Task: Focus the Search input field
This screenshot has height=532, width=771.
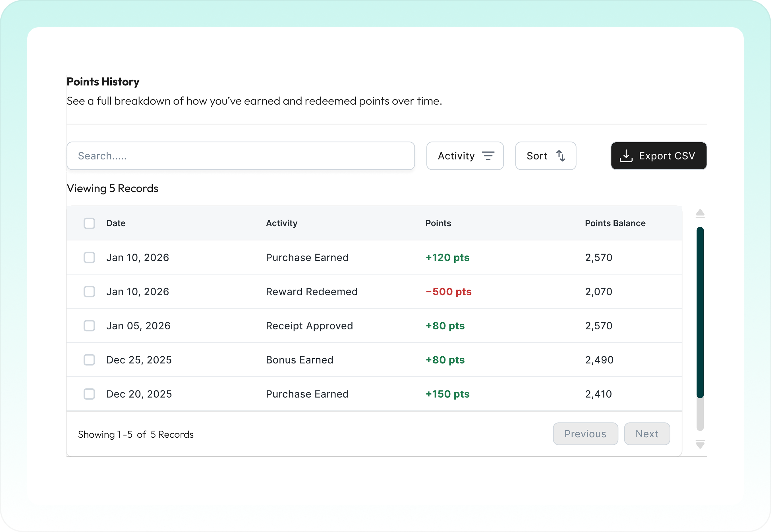Action: (241, 156)
